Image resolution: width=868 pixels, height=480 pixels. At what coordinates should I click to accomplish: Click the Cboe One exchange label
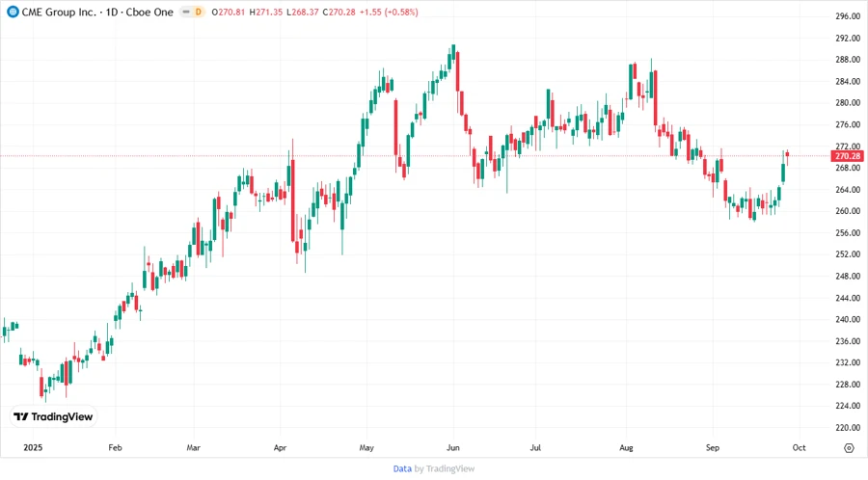(x=149, y=12)
